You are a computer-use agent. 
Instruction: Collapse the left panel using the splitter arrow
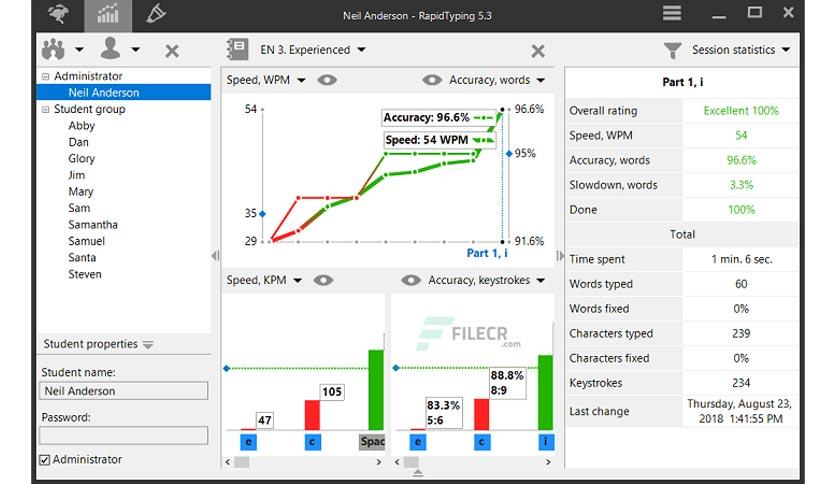point(215,256)
